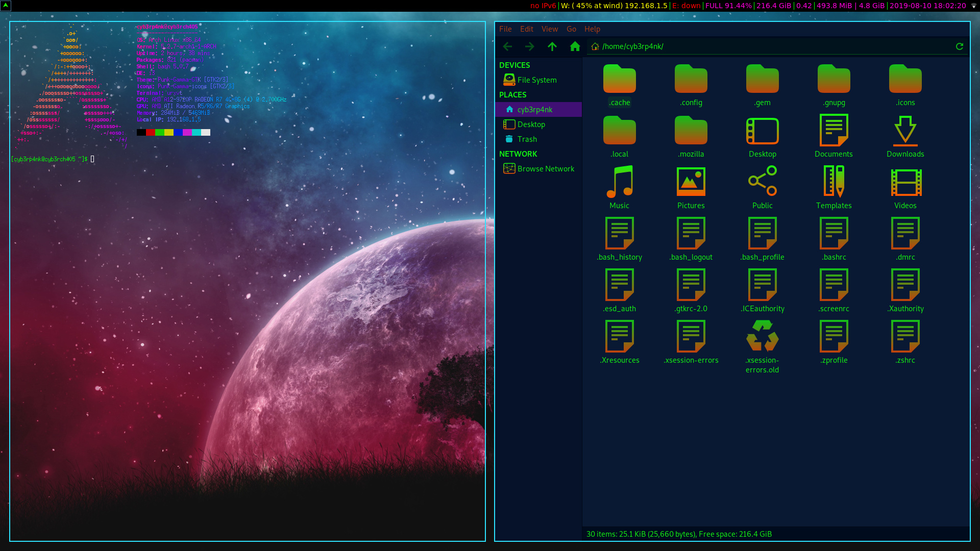This screenshot has height=551, width=980.
Task: Click the 30 items status bar text
Action: pos(679,534)
